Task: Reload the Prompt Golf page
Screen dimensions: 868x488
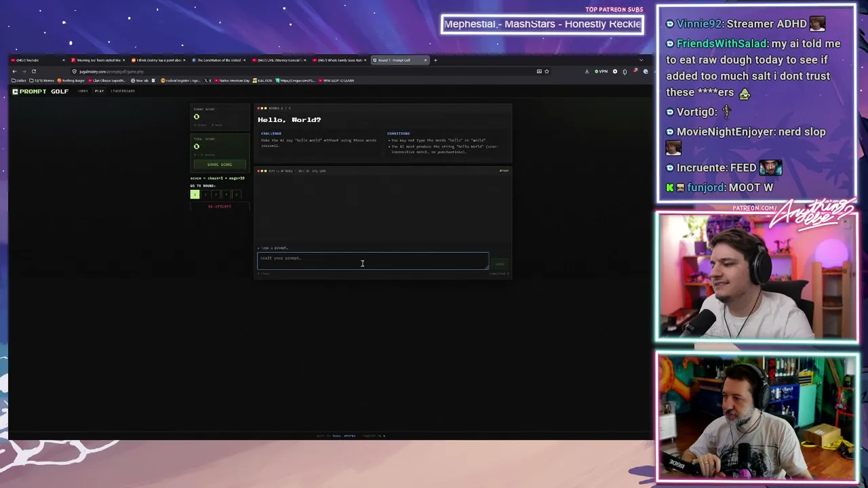Action: (x=33, y=71)
